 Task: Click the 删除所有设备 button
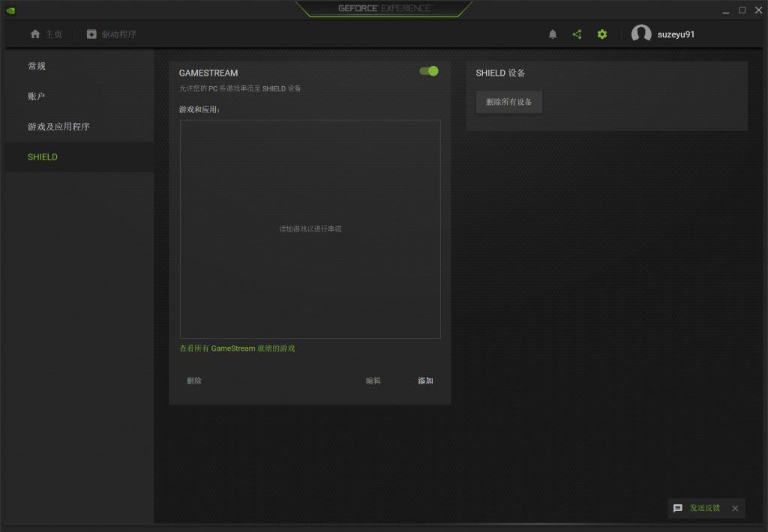(x=508, y=103)
